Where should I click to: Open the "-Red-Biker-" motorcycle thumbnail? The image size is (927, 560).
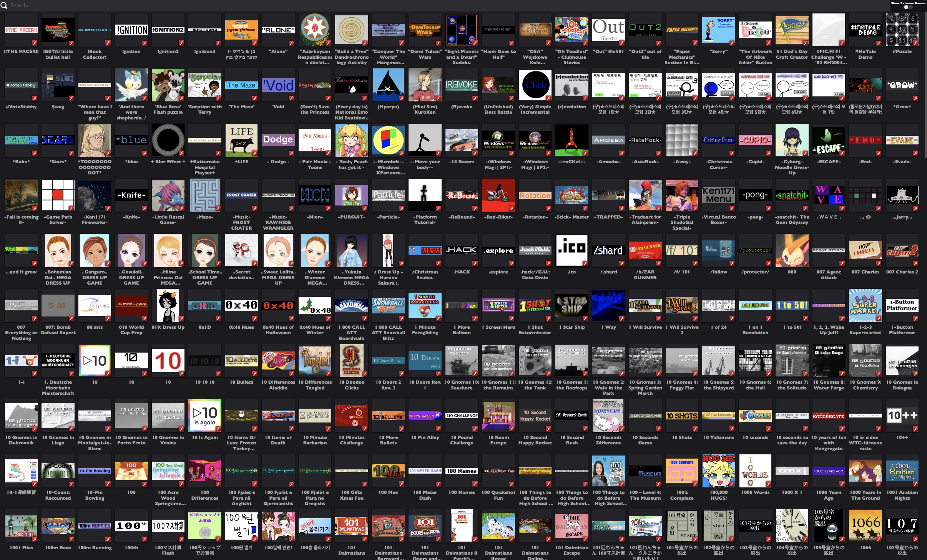point(498,195)
